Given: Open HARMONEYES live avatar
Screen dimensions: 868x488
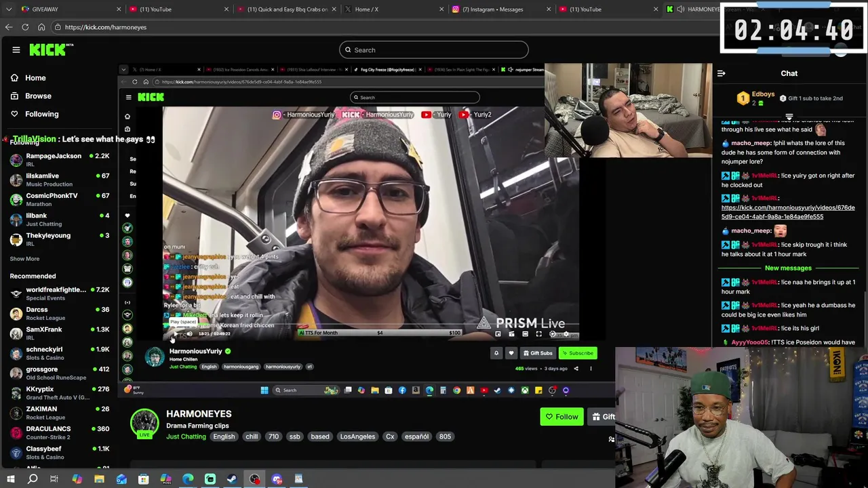Looking at the screenshot, I should pos(144,423).
